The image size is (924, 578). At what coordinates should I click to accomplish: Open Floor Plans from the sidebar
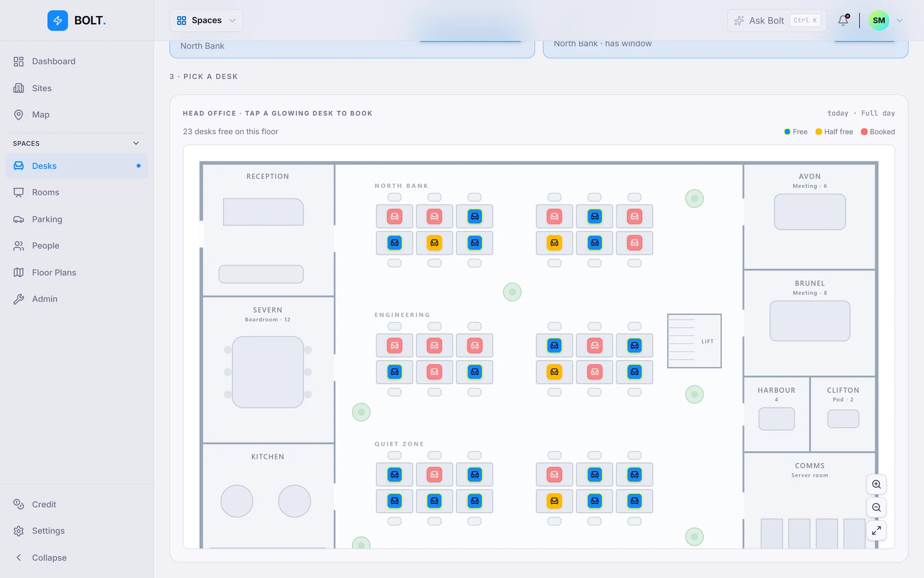point(77,272)
